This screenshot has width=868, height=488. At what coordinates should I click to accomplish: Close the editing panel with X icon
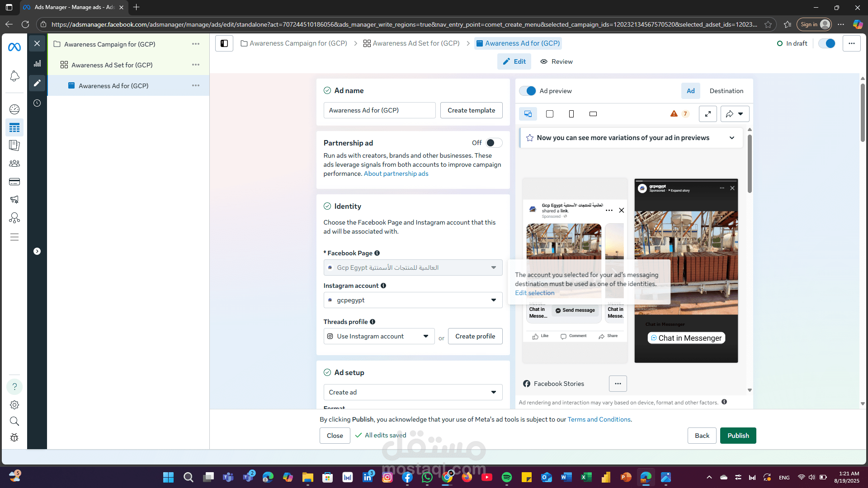(37, 43)
